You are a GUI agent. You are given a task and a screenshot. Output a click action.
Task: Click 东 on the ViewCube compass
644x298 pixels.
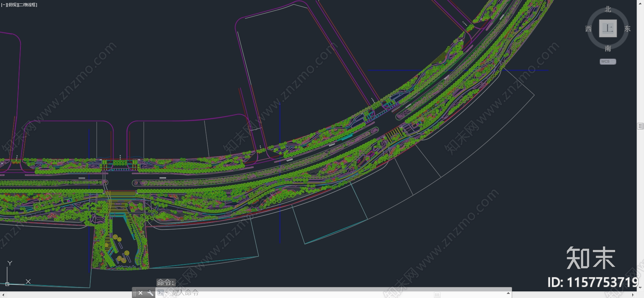tap(627, 29)
